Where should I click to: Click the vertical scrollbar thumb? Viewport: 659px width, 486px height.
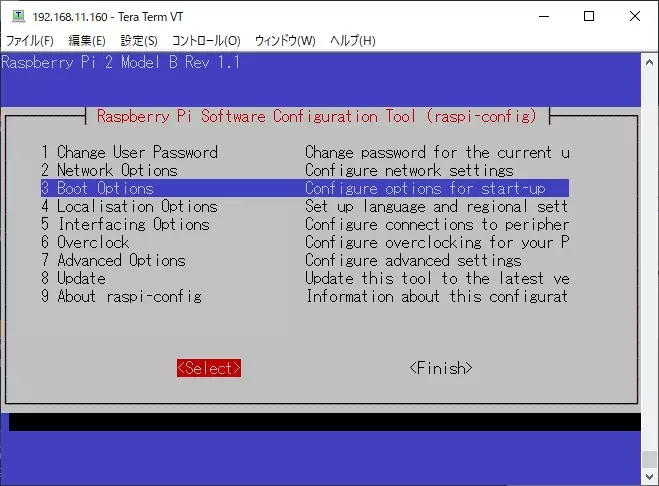649,459
